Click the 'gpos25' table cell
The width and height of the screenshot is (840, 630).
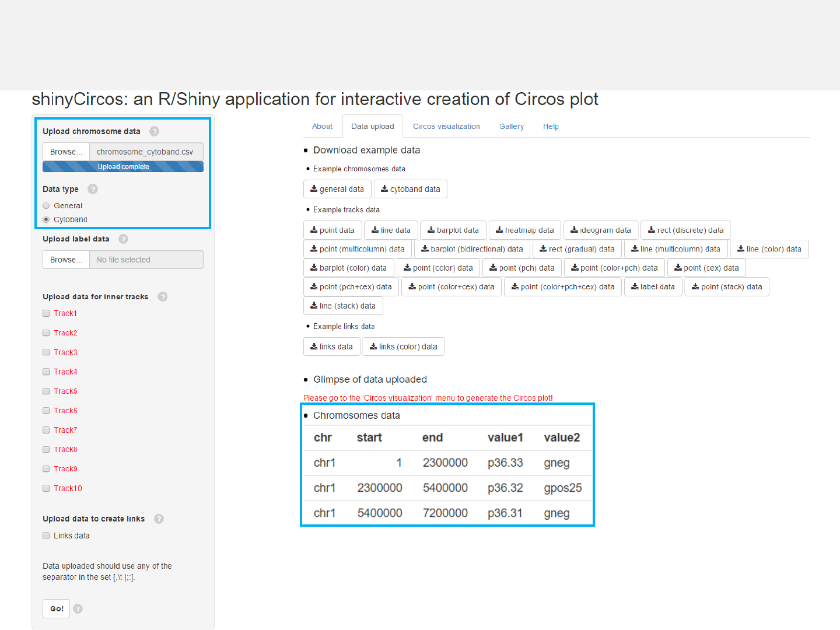pos(563,488)
